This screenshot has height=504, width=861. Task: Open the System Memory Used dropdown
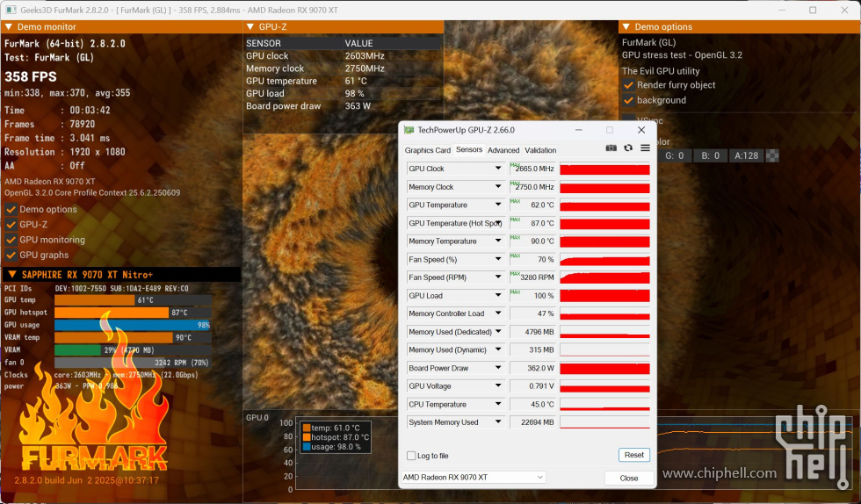coord(498,422)
